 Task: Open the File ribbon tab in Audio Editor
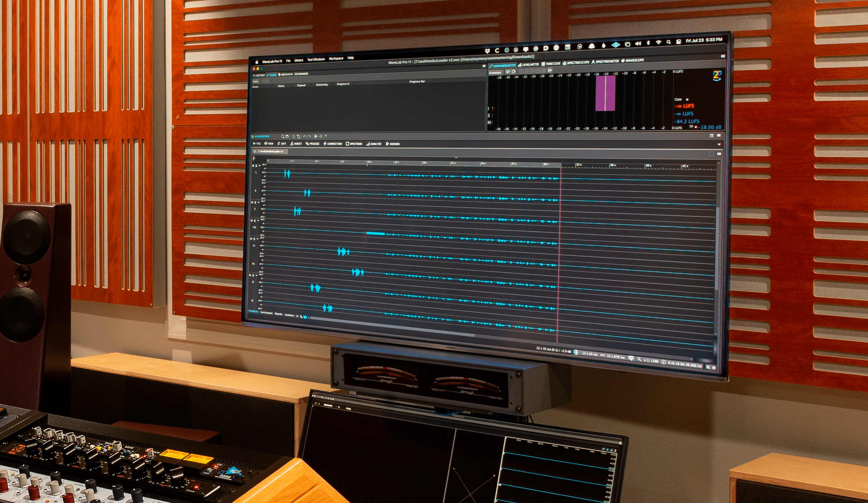pyautogui.click(x=257, y=144)
